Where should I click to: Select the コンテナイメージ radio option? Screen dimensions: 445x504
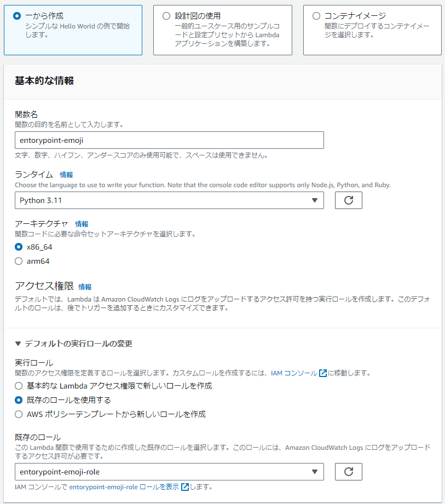[x=316, y=16]
